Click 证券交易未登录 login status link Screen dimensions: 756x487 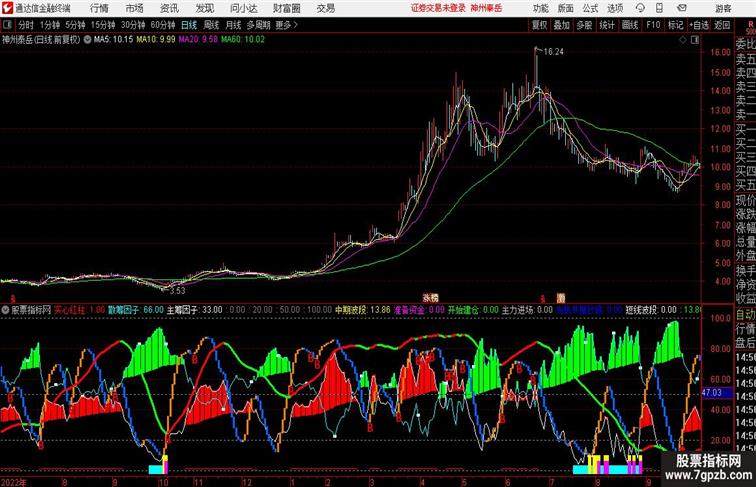pos(438,8)
